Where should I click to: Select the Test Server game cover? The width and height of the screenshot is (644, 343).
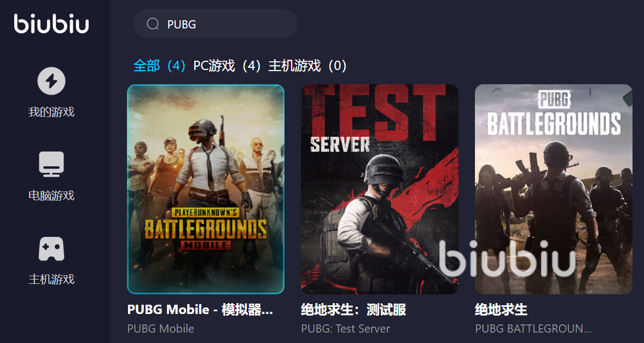(380, 189)
